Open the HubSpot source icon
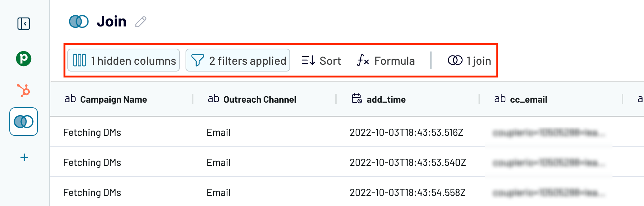Screen dimensions: 644x206 [24, 90]
